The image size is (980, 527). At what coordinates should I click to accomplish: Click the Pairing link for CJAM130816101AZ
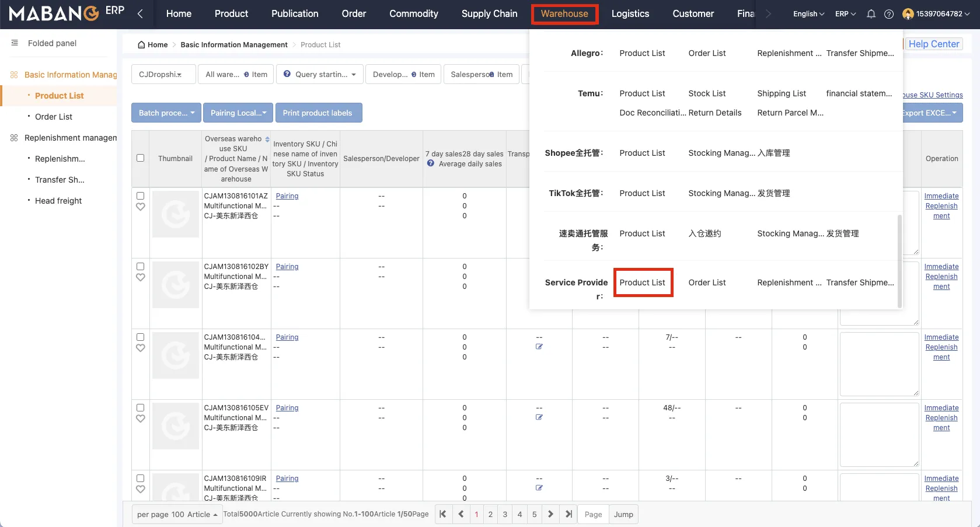[x=287, y=196]
